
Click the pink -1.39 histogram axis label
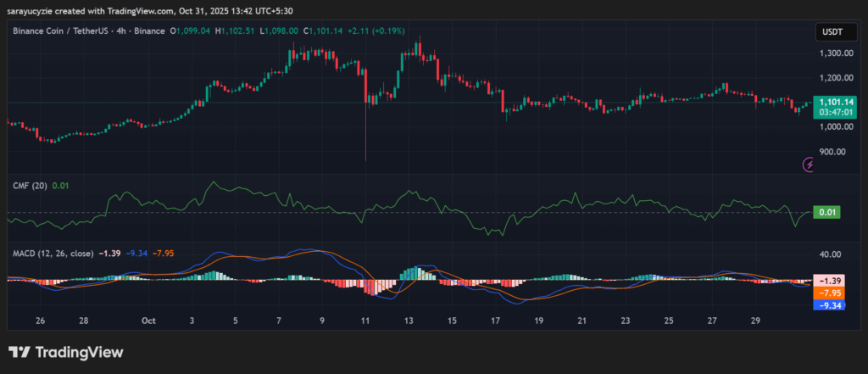coord(826,280)
